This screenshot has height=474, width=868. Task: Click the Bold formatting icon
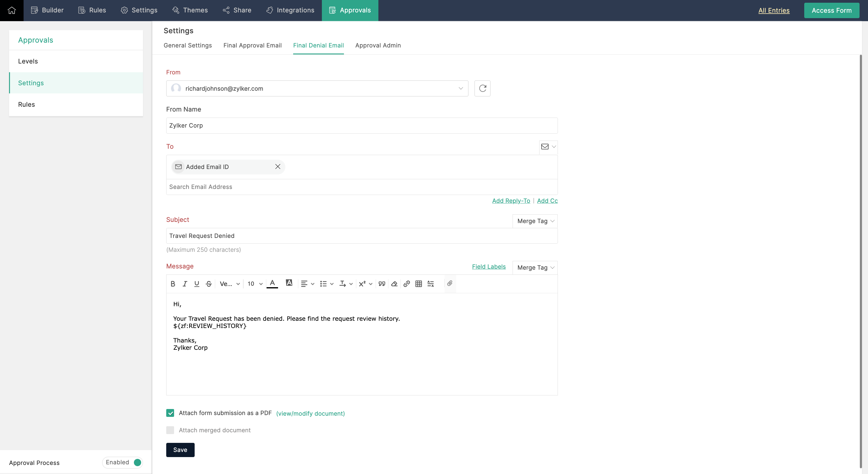pos(173,284)
